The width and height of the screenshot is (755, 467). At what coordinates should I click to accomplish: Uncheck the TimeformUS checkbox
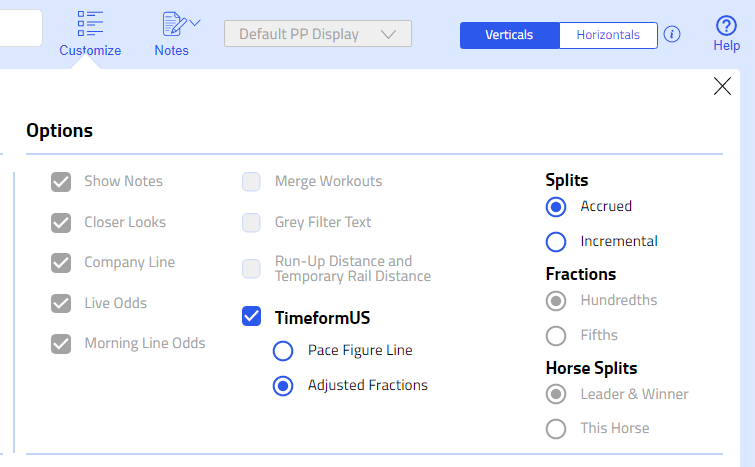tap(252, 317)
